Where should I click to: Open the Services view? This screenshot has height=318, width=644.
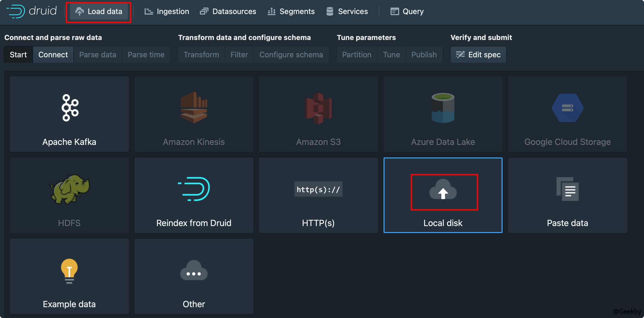click(347, 11)
